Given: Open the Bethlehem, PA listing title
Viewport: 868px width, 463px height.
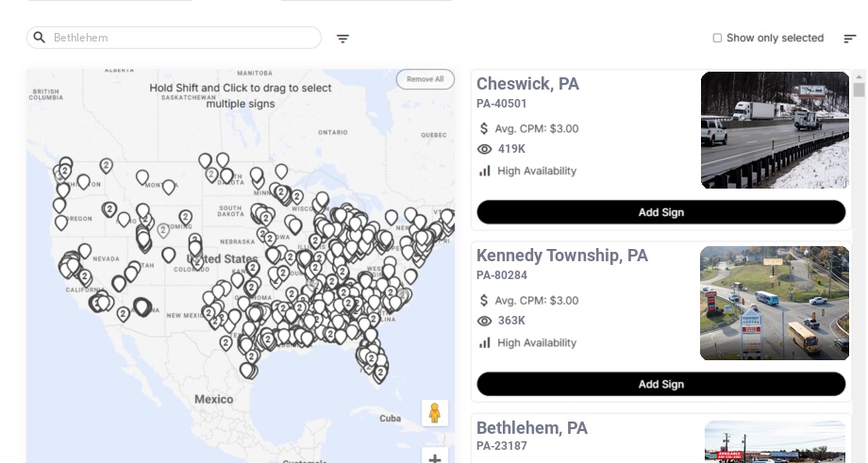Looking at the screenshot, I should (x=531, y=428).
